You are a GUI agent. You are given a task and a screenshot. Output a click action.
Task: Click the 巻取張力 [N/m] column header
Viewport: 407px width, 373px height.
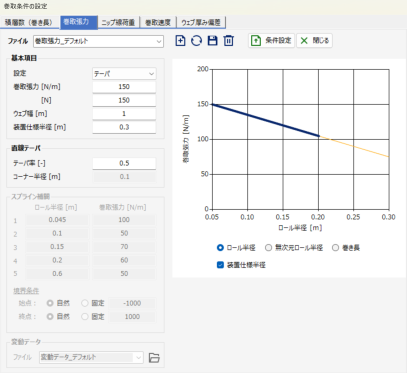[123, 207]
